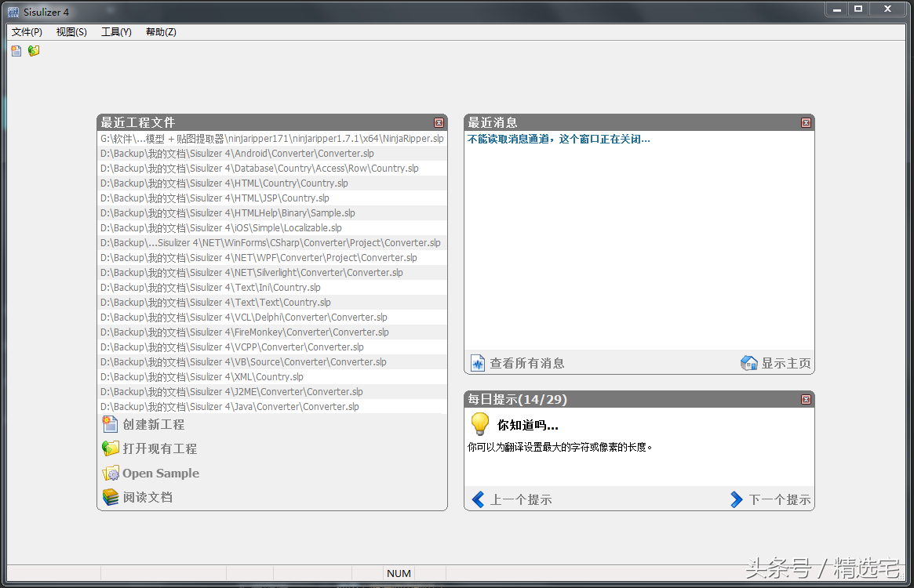
Task: Click the open project toolbar icon
Action: (x=34, y=51)
